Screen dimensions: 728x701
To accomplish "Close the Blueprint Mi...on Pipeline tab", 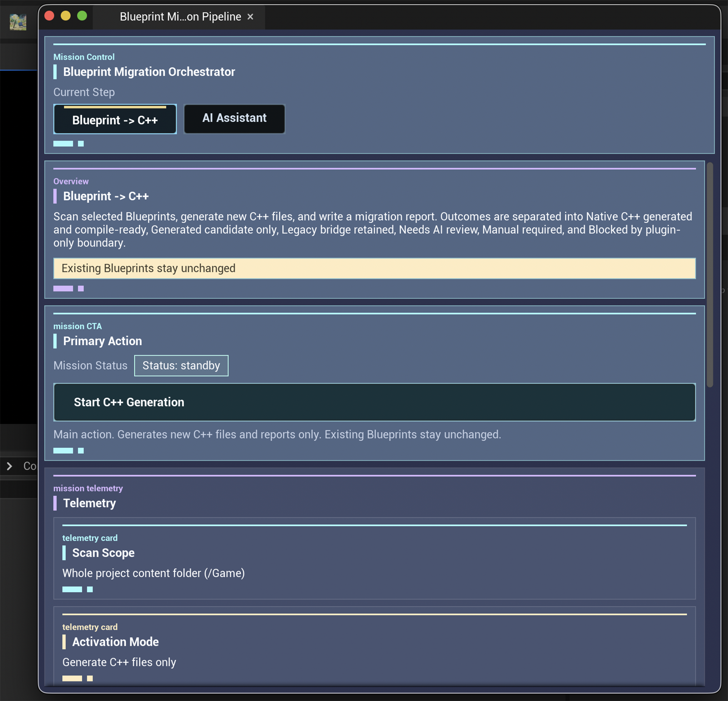I will 250,17.
